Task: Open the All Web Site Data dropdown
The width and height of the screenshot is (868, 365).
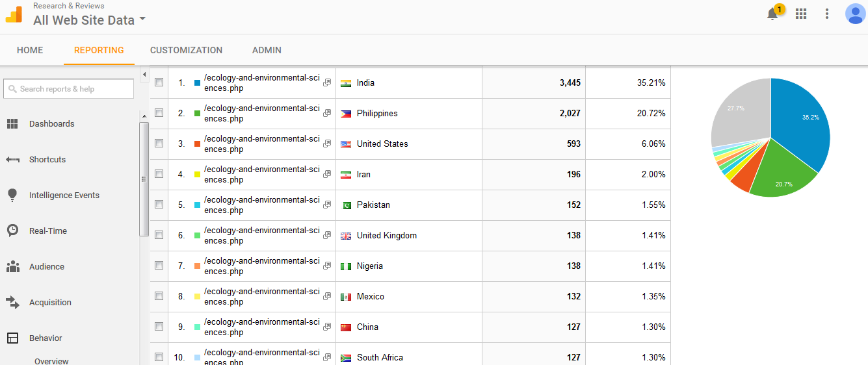Action: [89, 20]
